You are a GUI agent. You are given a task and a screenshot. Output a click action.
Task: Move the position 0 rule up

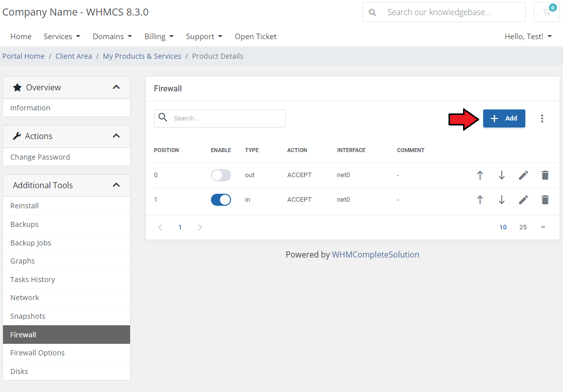480,175
